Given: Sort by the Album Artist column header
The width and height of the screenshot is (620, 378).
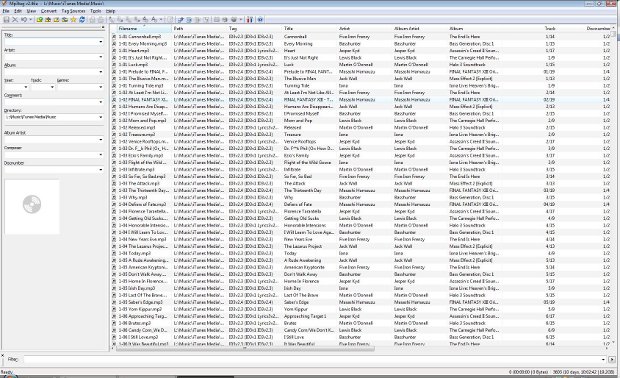Looking at the screenshot, I should [x=420, y=28].
